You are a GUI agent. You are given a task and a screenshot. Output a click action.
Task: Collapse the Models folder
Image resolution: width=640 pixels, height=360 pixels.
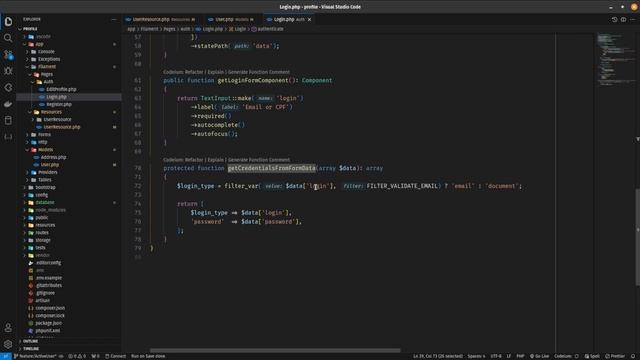(46, 149)
